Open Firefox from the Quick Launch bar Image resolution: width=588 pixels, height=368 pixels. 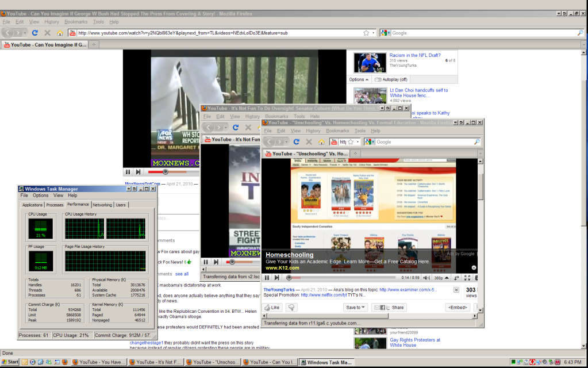[65, 362]
